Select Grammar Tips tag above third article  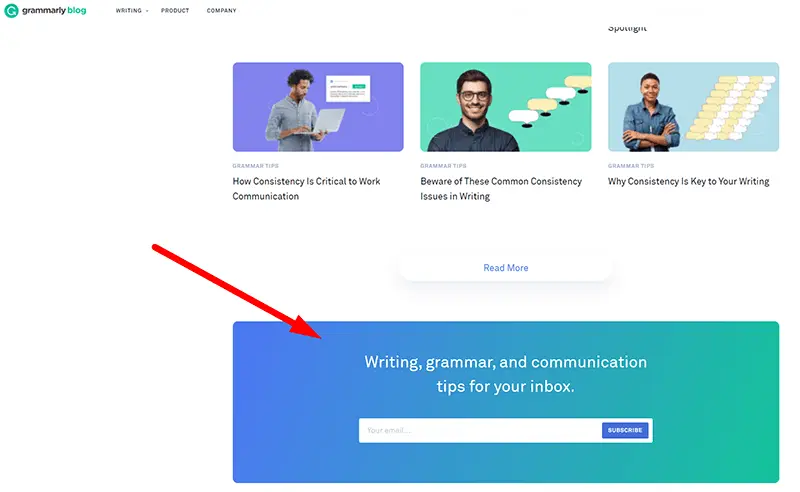631,166
